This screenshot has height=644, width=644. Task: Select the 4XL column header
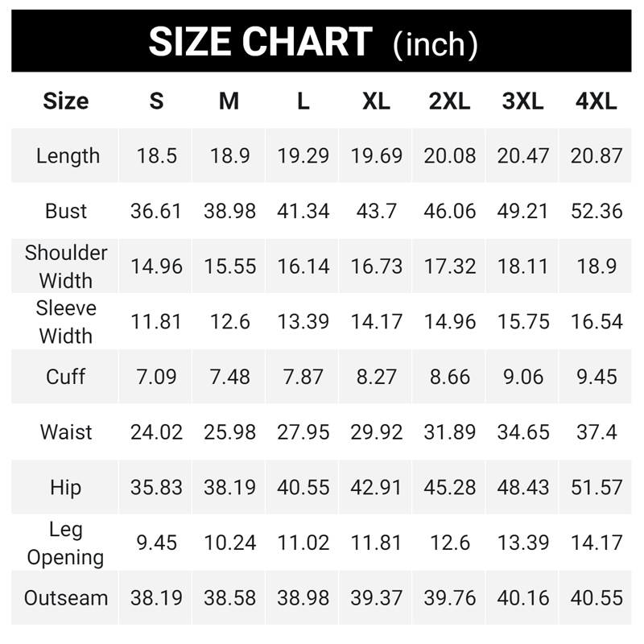click(597, 101)
